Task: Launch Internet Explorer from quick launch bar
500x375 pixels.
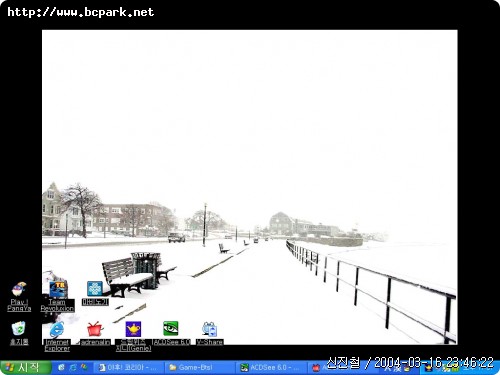Action: click(x=73, y=367)
